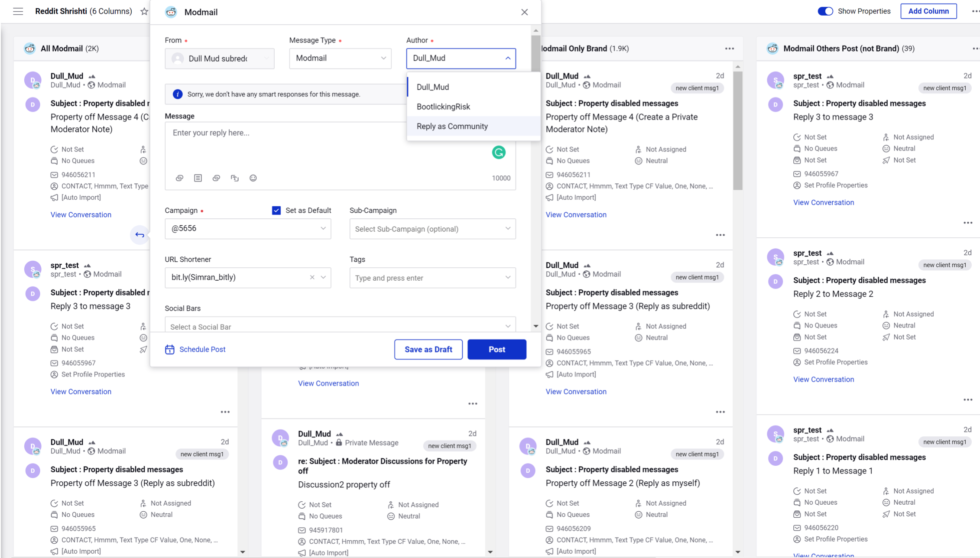Select Reply as Community option

[x=474, y=126]
